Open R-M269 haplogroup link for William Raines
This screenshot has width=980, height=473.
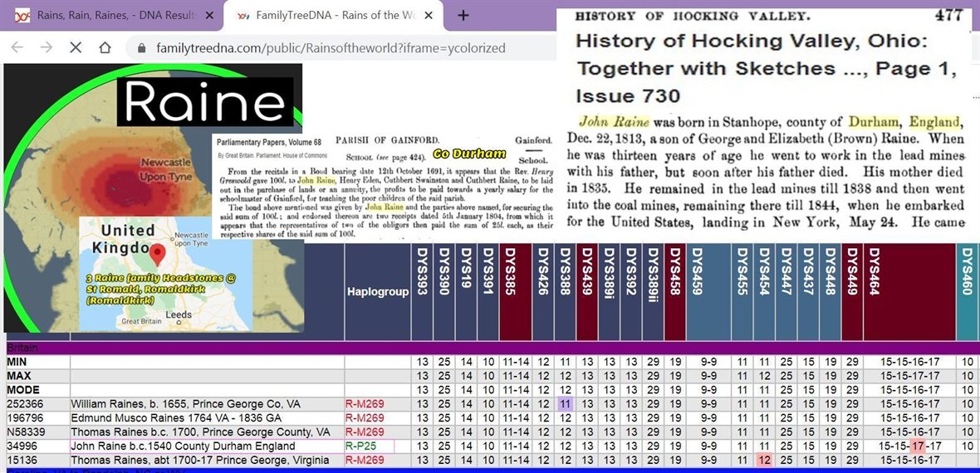click(x=365, y=404)
